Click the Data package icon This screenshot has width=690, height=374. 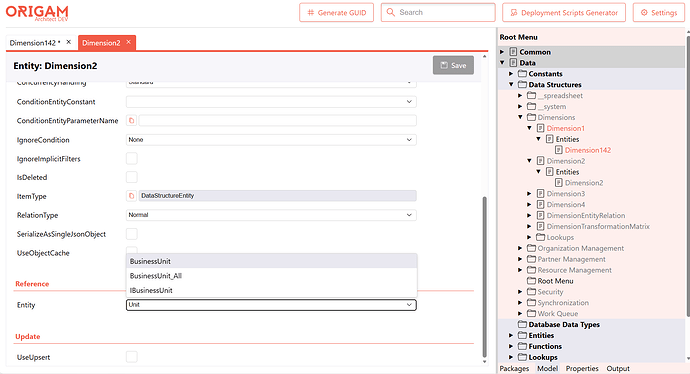point(513,63)
